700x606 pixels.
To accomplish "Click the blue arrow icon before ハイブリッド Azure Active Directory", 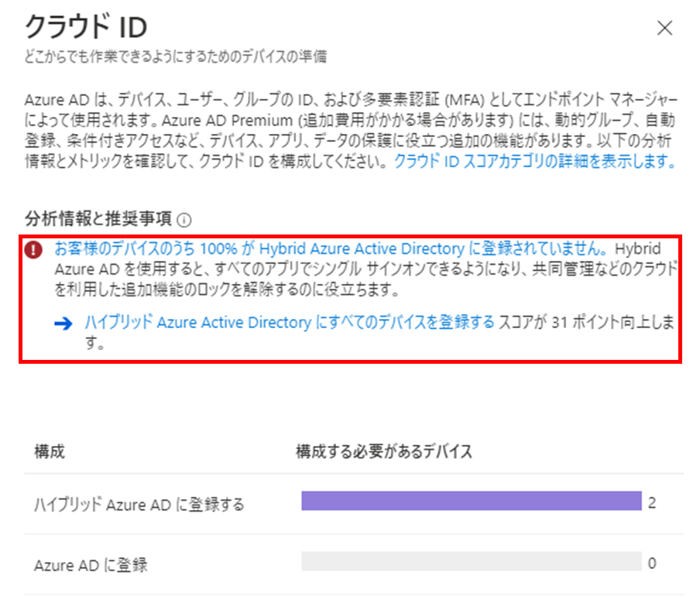I will coord(63,323).
